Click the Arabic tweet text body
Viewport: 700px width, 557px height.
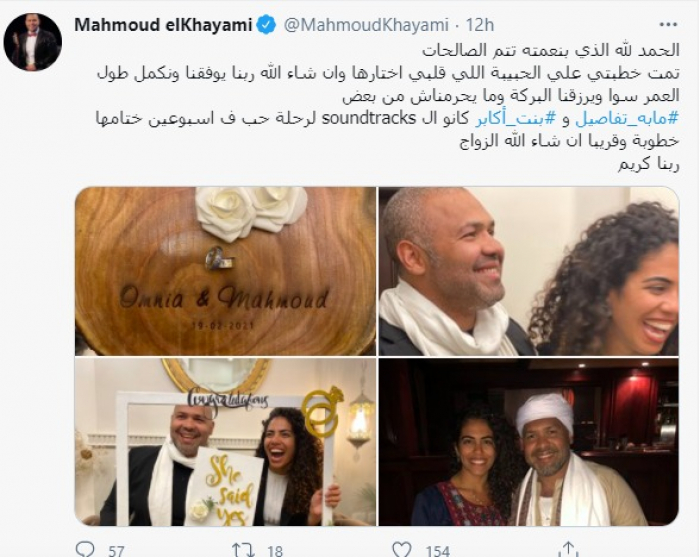point(388,107)
